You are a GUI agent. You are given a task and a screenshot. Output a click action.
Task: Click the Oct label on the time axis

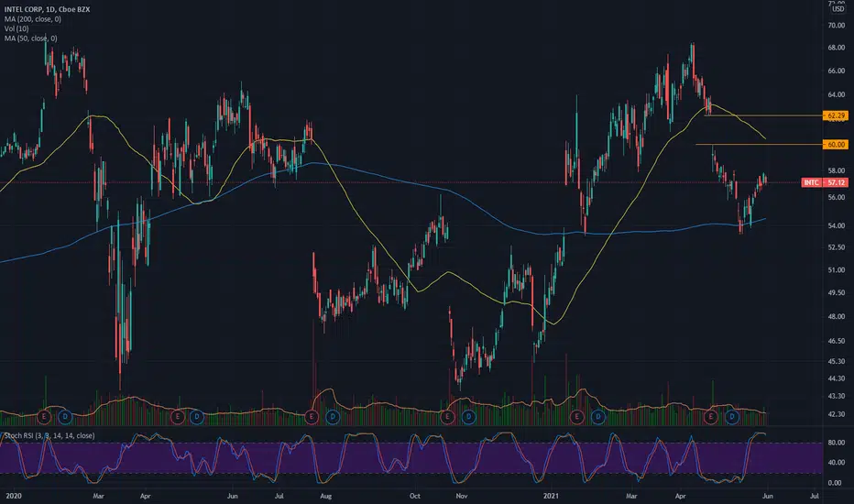[x=414, y=496]
